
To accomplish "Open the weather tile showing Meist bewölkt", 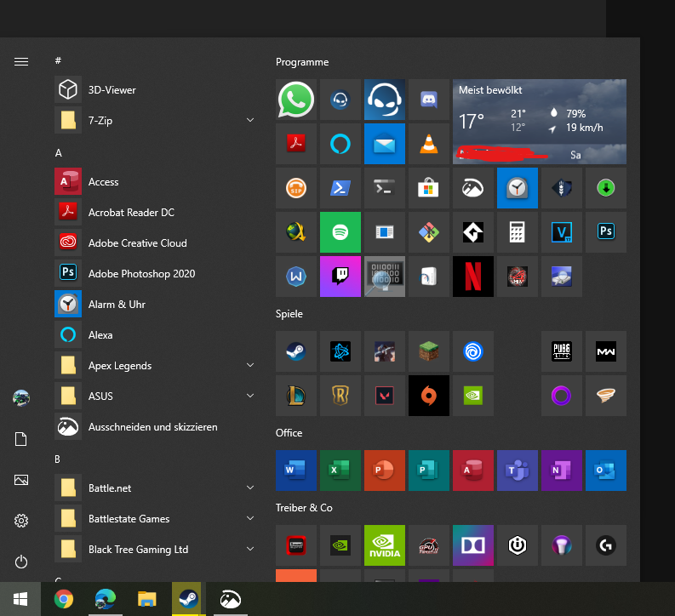I will coord(540,122).
